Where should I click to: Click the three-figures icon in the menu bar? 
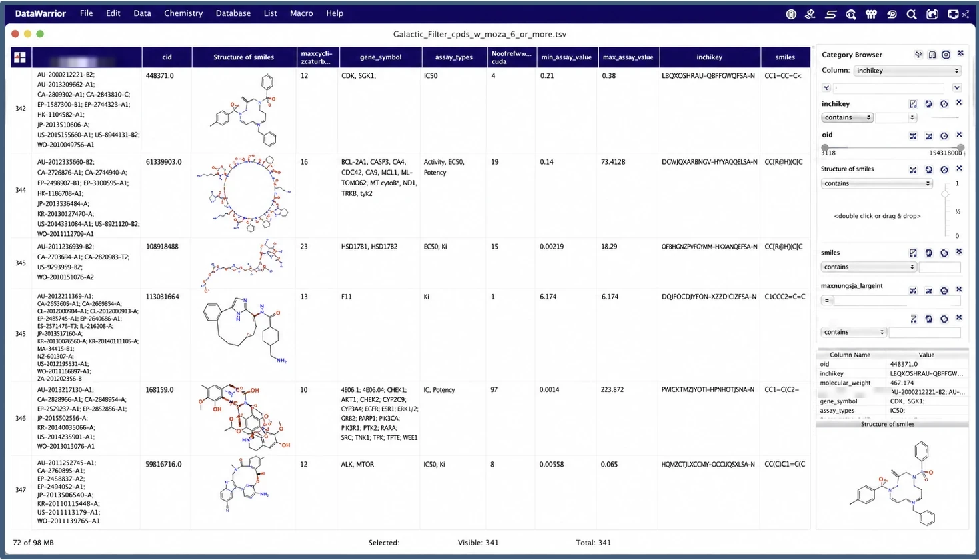(871, 14)
